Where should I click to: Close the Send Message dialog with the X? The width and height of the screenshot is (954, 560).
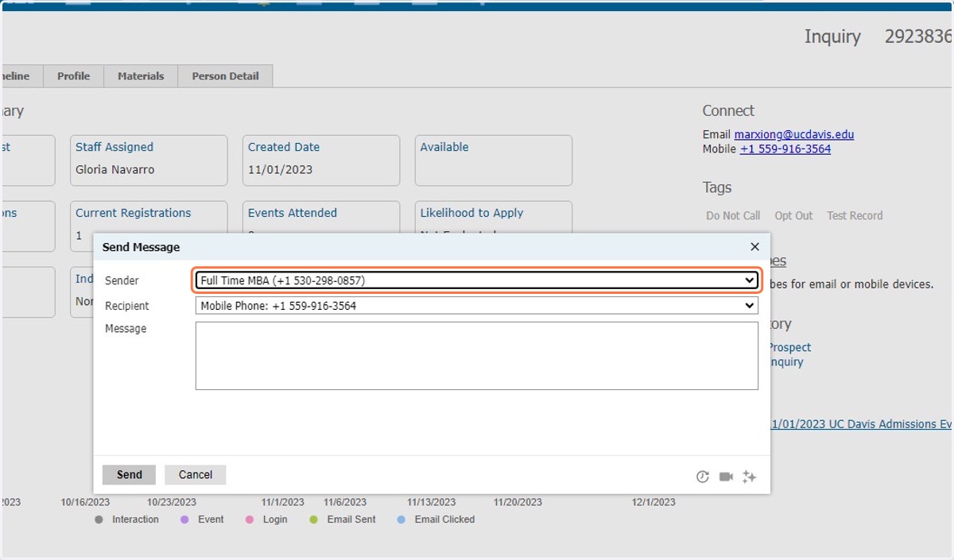[754, 247]
